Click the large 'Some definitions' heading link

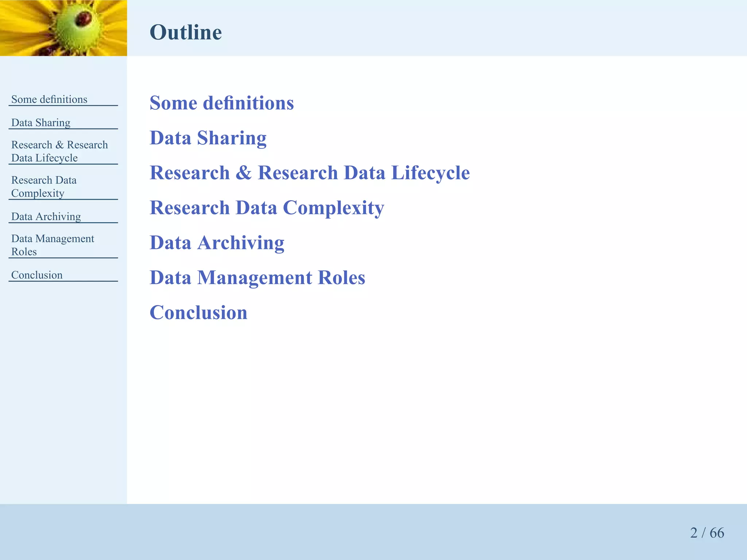221,103
